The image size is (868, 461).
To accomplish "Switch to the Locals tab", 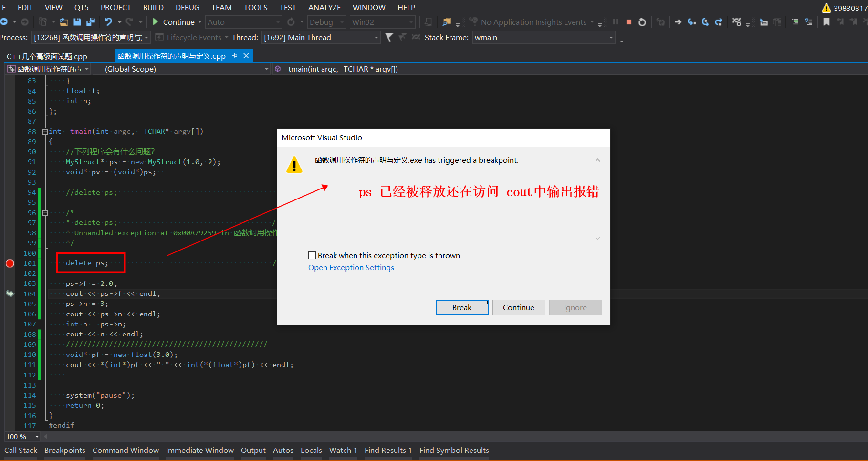I will (311, 450).
